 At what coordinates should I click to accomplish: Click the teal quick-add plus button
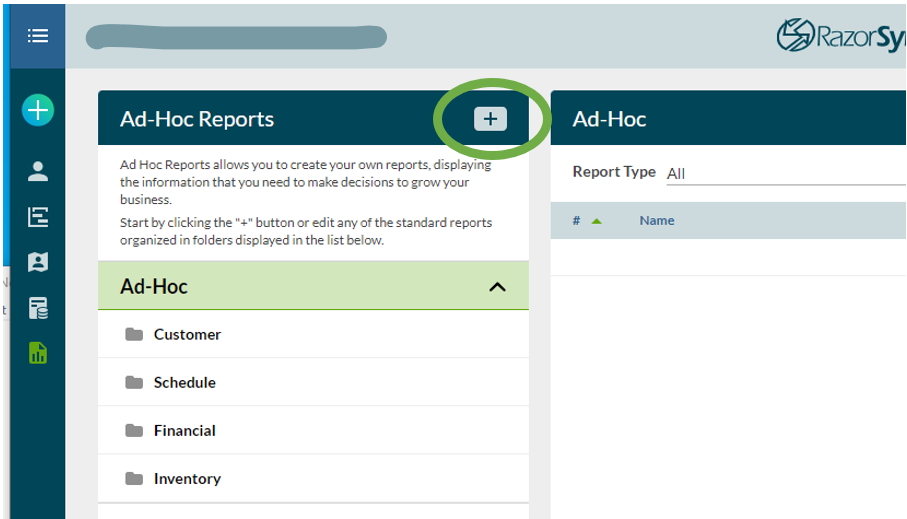point(38,110)
